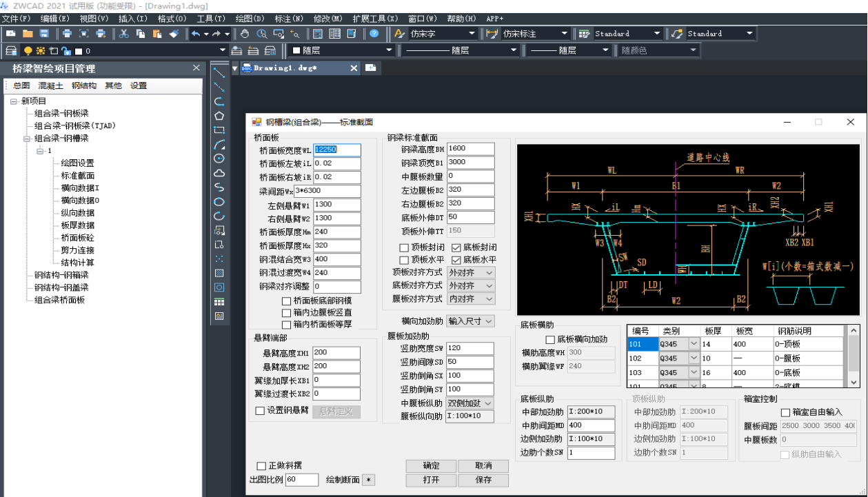Select the Revision Cloud tool
The image size is (868, 497).
219,173
